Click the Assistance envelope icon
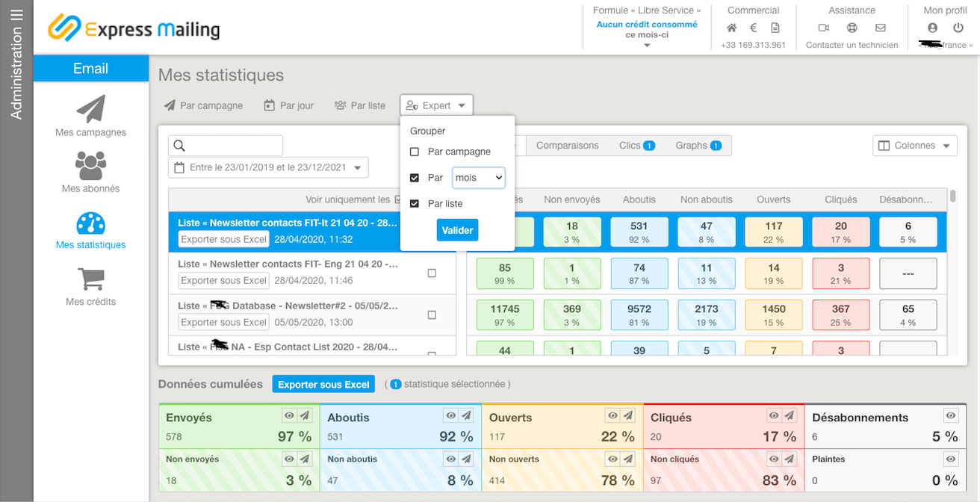The image size is (980, 502). point(881,28)
